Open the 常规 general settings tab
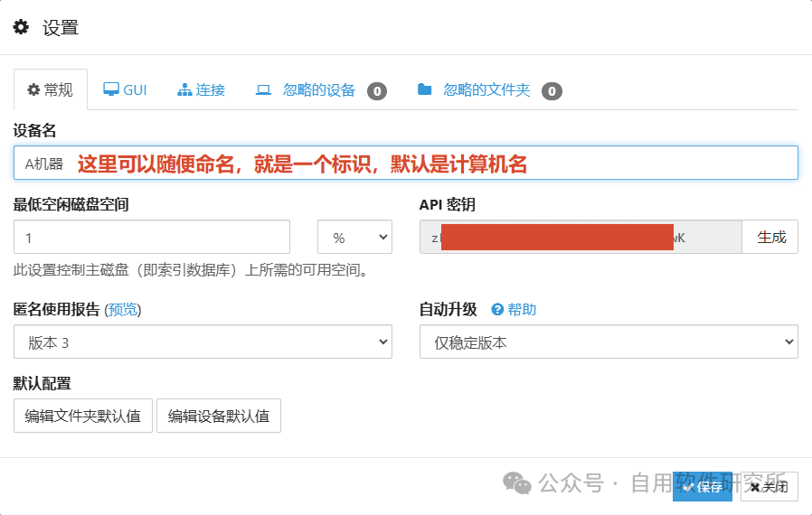Screen dimensions: 812x515 click(x=51, y=89)
